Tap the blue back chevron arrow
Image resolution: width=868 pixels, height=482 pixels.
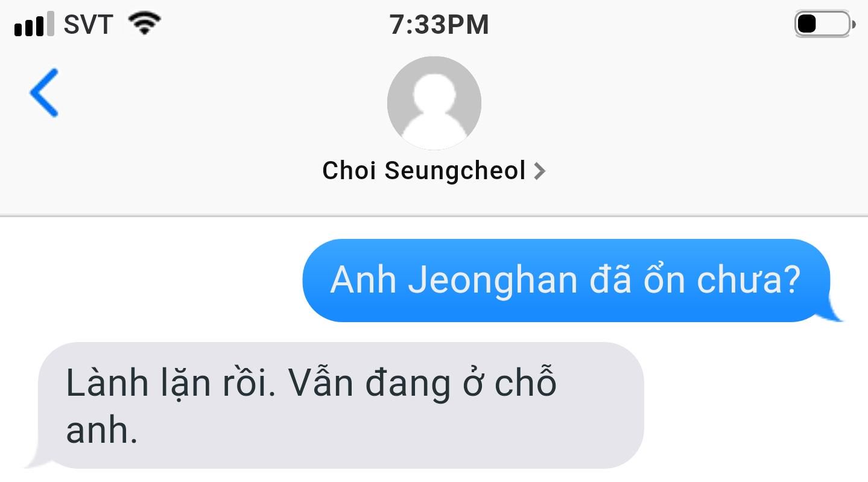(44, 92)
